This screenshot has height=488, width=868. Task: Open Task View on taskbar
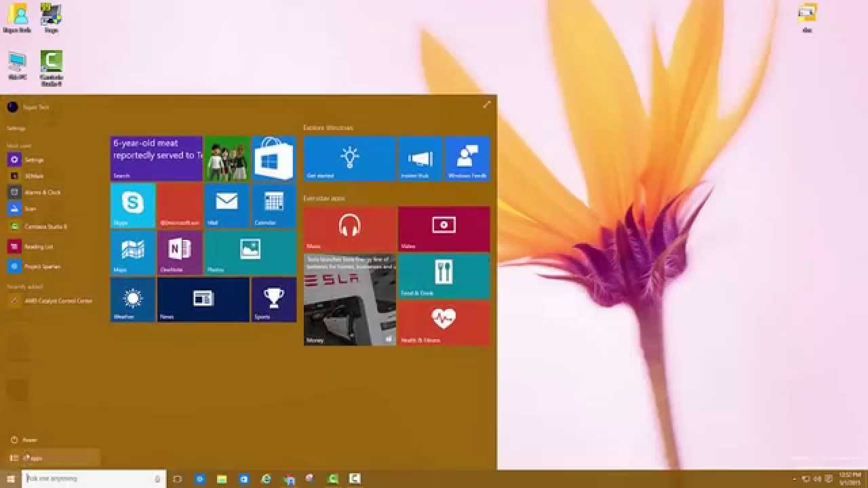click(x=178, y=479)
